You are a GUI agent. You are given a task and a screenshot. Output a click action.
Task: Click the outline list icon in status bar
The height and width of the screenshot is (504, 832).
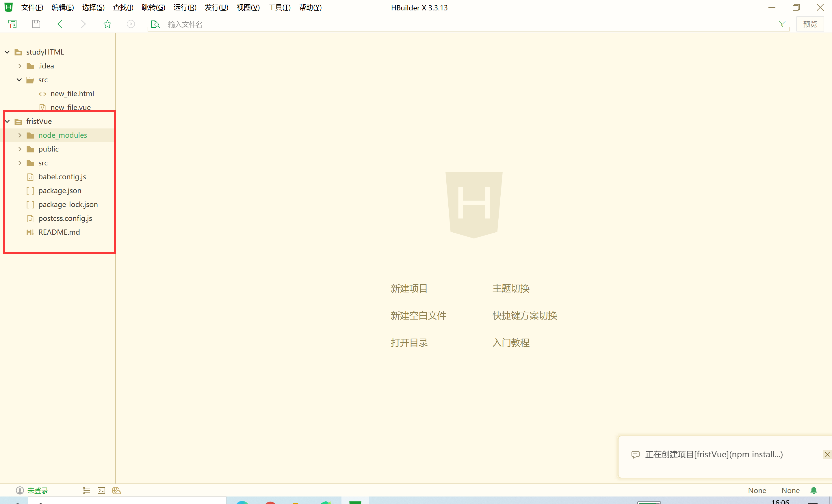tap(86, 490)
